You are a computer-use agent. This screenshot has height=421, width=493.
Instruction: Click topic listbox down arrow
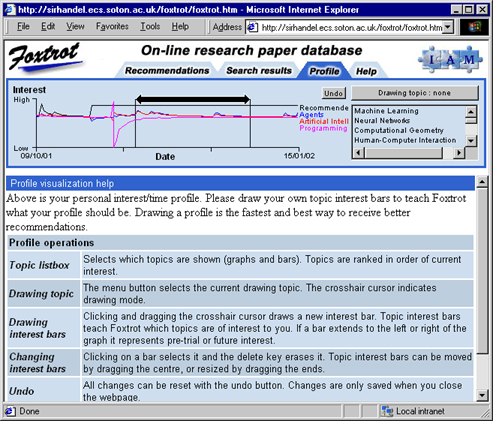(x=471, y=141)
